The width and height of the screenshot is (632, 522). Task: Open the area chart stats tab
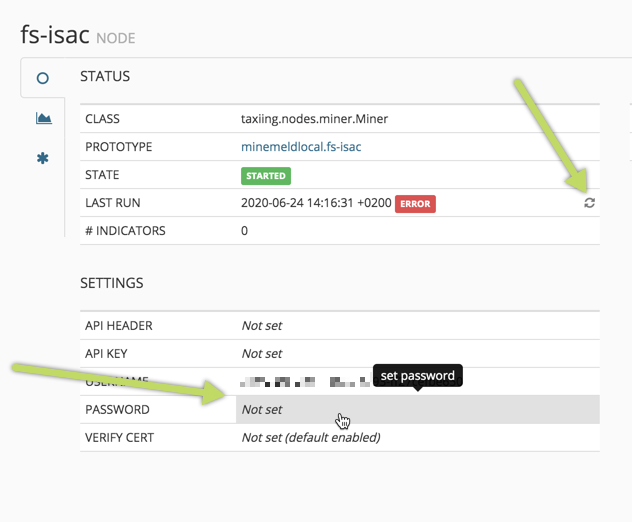(43, 118)
